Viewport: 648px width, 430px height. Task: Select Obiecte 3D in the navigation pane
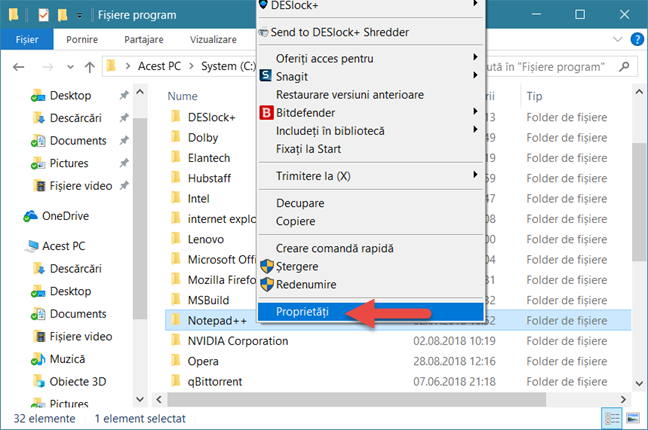click(x=78, y=382)
